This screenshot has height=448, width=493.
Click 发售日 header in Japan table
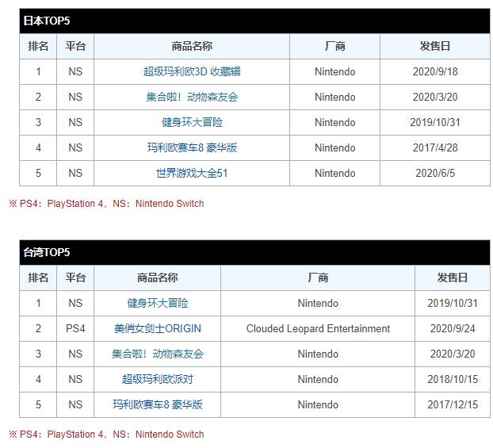point(435,46)
